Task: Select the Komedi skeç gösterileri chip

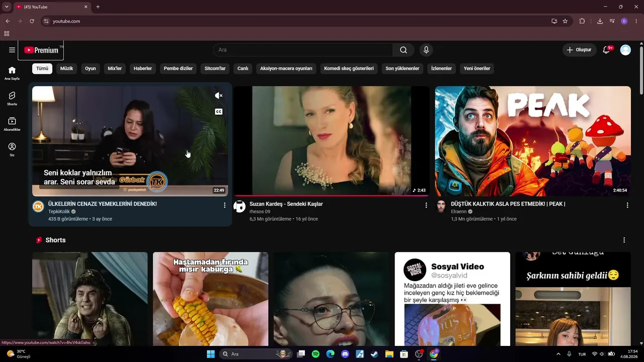Action: pyautogui.click(x=349, y=68)
